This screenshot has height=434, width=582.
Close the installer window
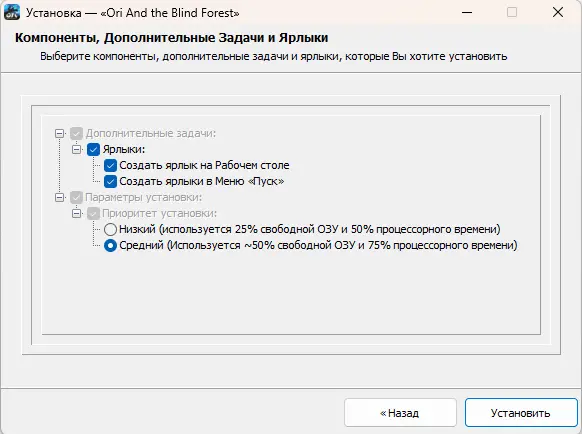click(558, 12)
